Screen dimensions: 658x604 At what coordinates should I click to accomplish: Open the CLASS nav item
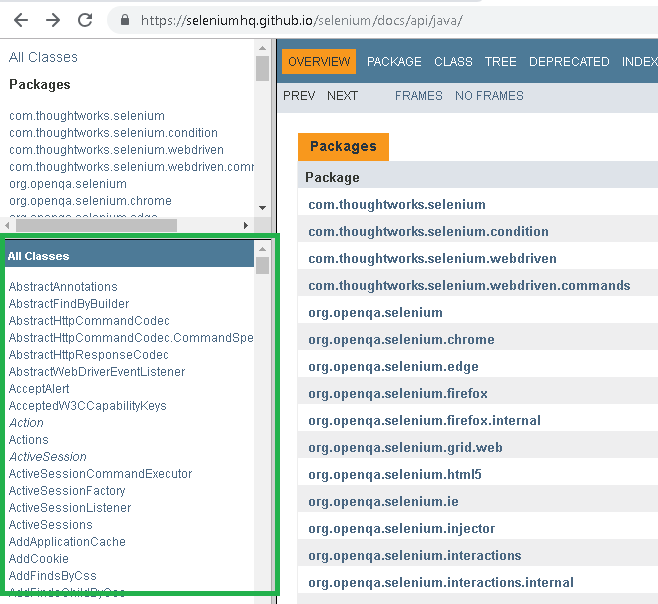(x=453, y=62)
